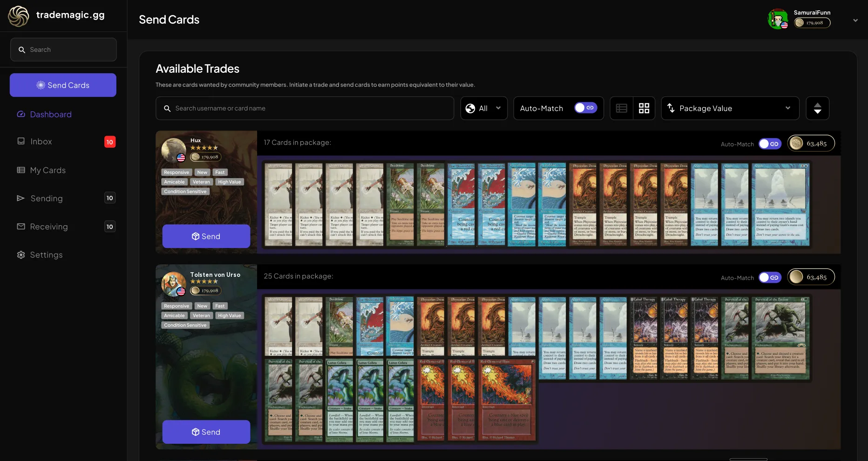Click the Send Cards sidebar button

tap(63, 85)
